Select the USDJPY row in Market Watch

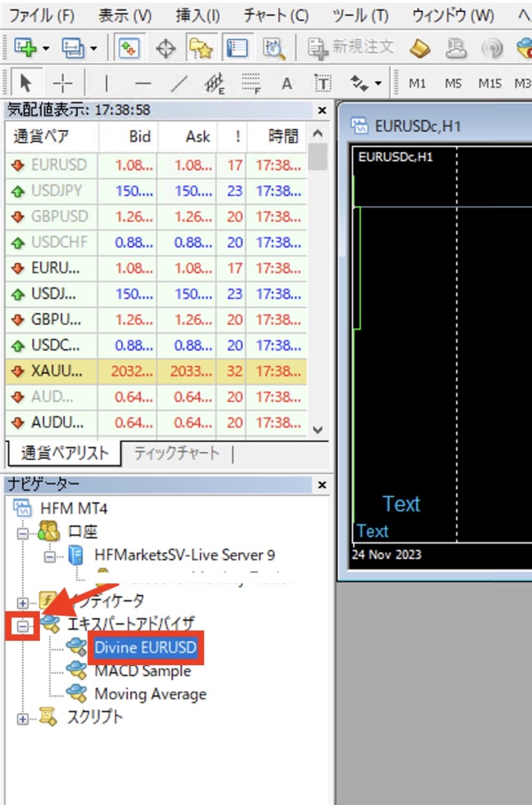click(156, 191)
